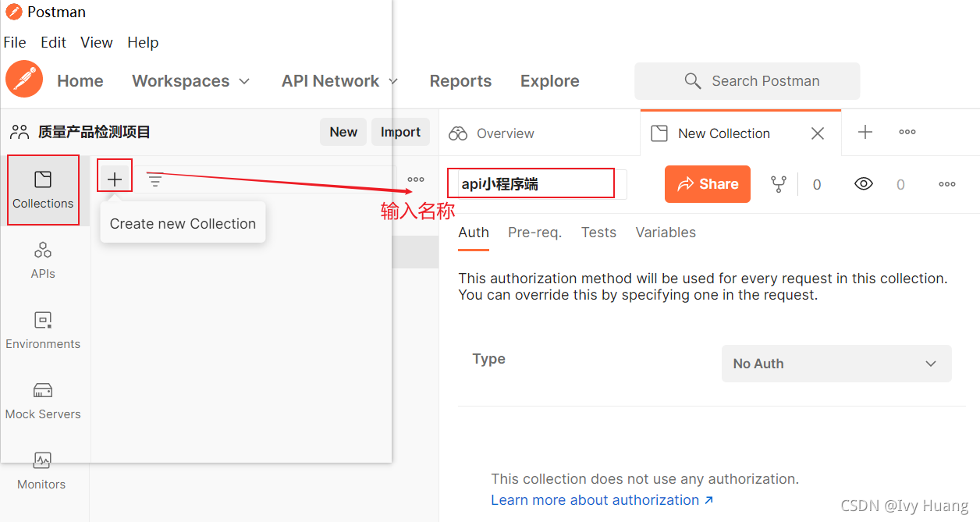980x522 pixels.
Task: Click the Search Postman field
Action: coord(747,81)
